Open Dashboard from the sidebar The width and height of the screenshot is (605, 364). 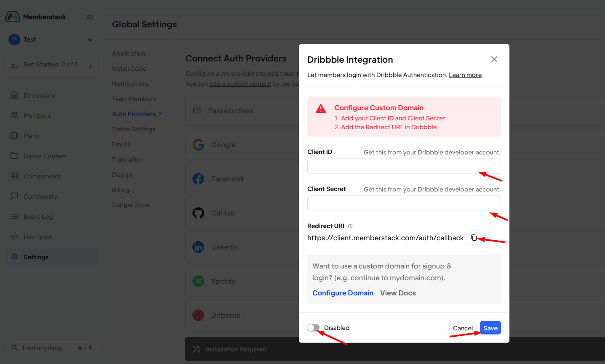click(39, 96)
